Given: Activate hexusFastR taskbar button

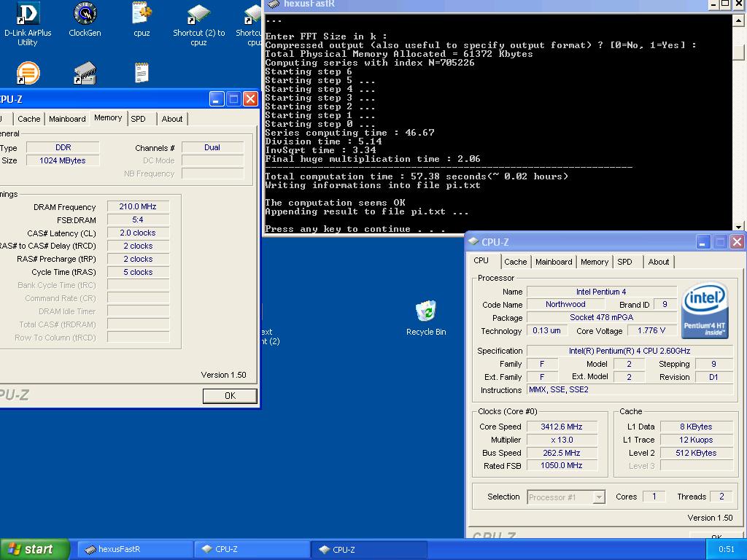Looking at the screenshot, I should [x=135, y=549].
